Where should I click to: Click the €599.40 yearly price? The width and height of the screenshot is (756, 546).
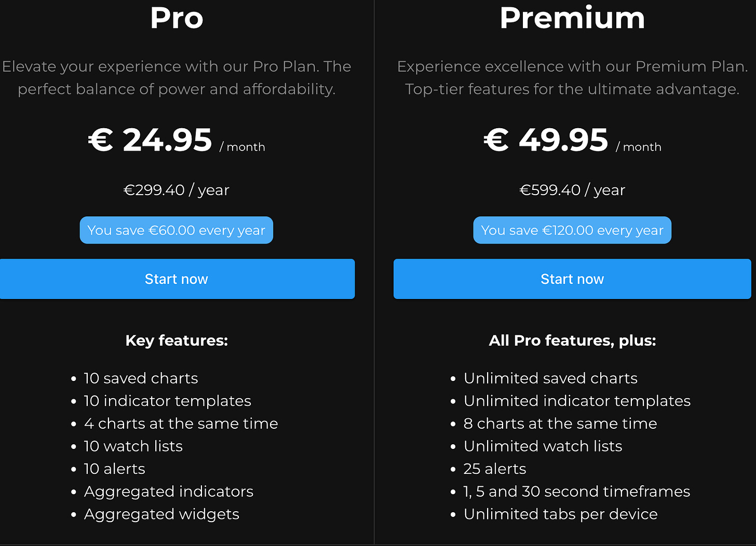pos(572,190)
